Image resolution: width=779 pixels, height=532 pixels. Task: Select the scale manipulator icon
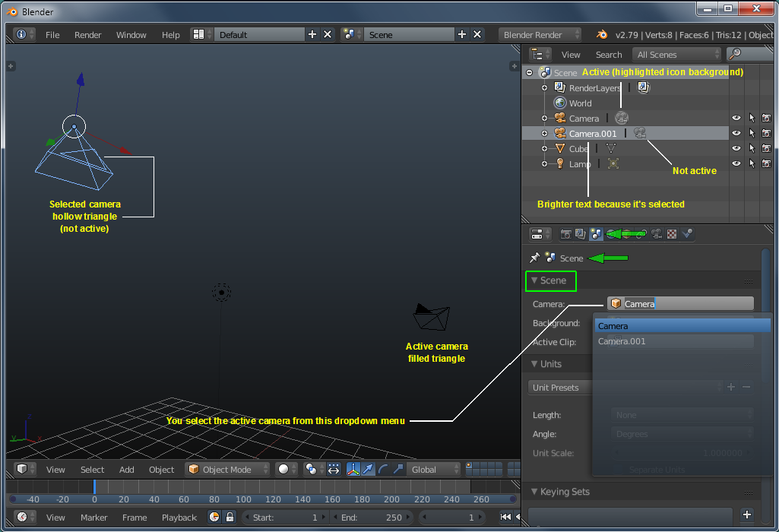(x=398, y=469)
